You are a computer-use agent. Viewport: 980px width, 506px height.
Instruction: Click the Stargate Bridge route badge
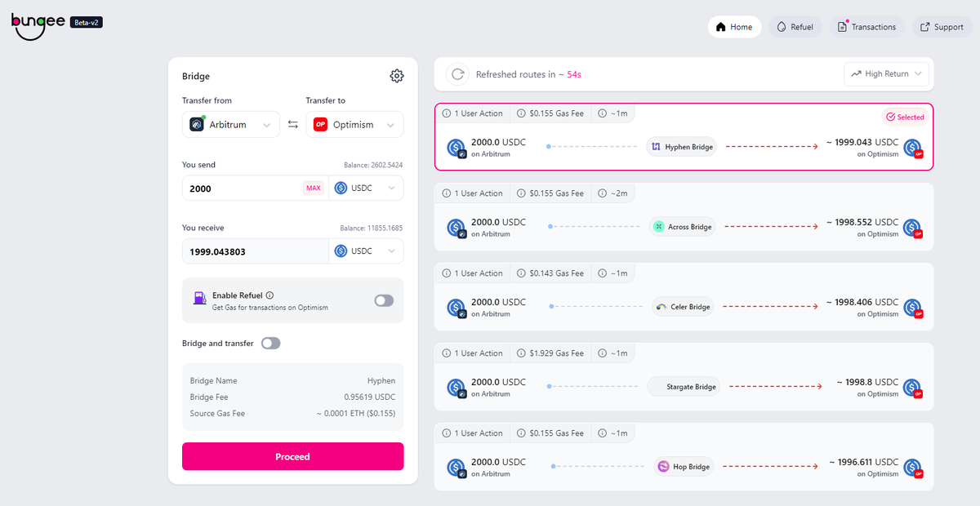point(684,387)
